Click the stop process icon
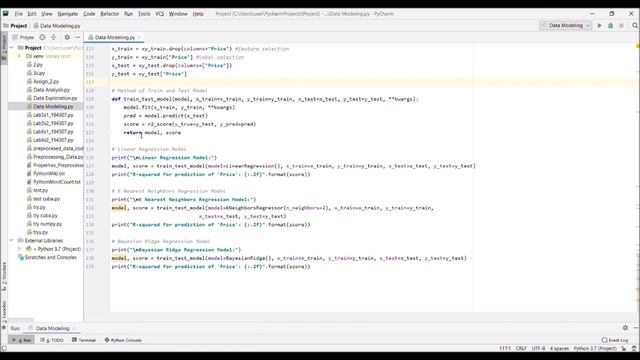The height and width of the screenshot is (360, 640). (x=621, y=25)
